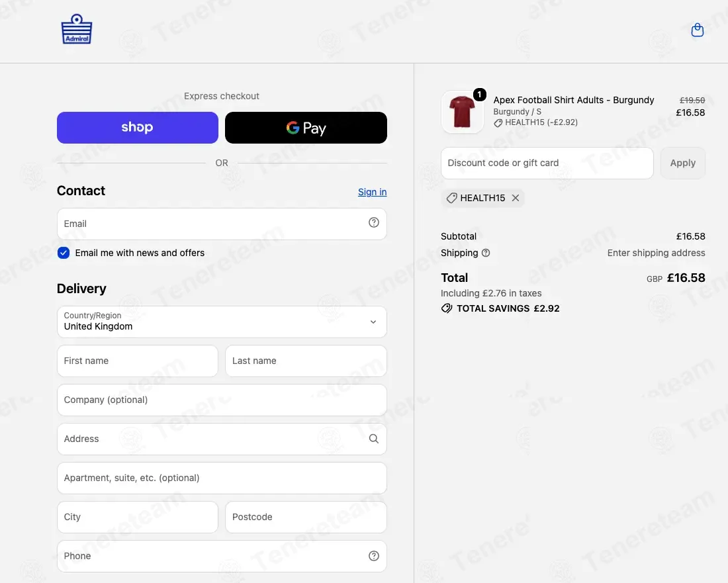
Task: Click the Admiral store logo
Action: (77, 29)
